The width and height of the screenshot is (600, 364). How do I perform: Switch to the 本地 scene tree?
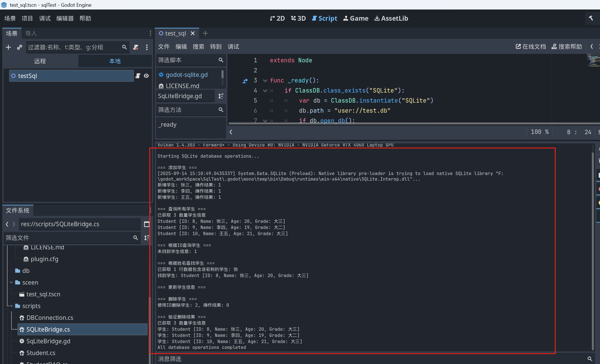click(x=115, y=61)
